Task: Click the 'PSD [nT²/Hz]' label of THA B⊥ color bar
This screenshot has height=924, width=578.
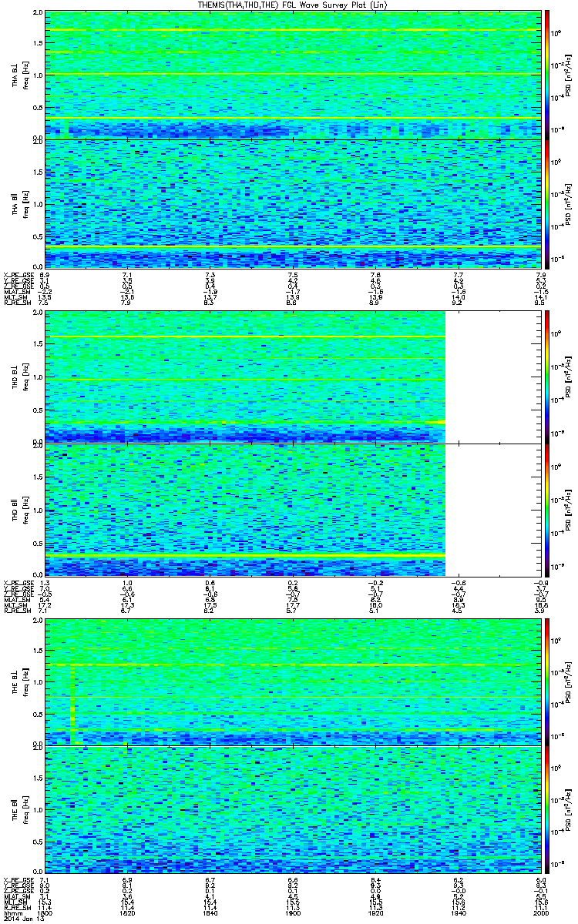Action: 568,75
